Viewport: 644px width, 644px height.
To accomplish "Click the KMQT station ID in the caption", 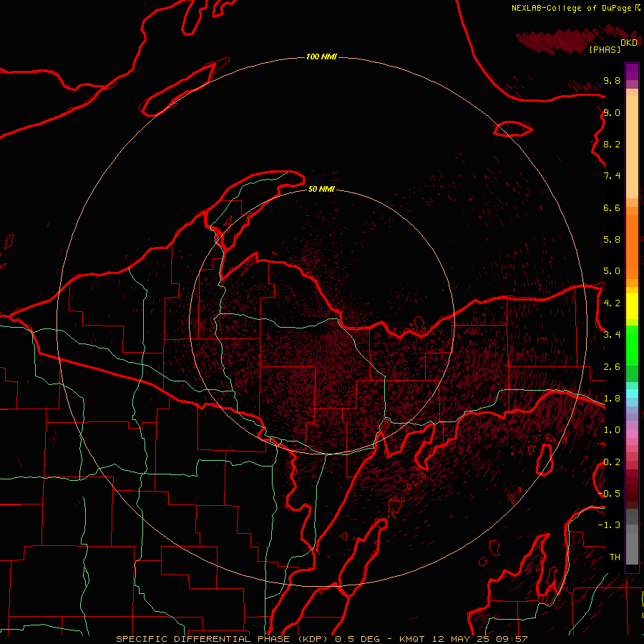I will click(x=414, y=639).
